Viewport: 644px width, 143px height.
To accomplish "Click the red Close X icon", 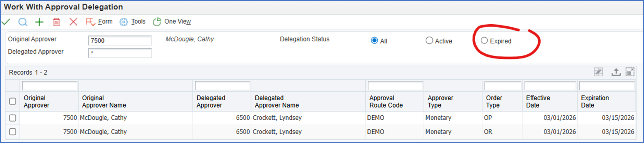I will tap(73, 22).
